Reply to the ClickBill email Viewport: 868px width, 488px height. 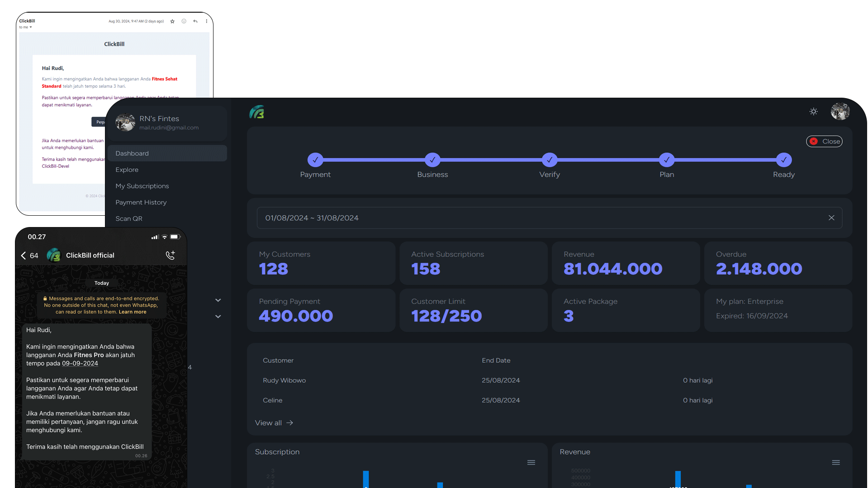coord(195,21)
